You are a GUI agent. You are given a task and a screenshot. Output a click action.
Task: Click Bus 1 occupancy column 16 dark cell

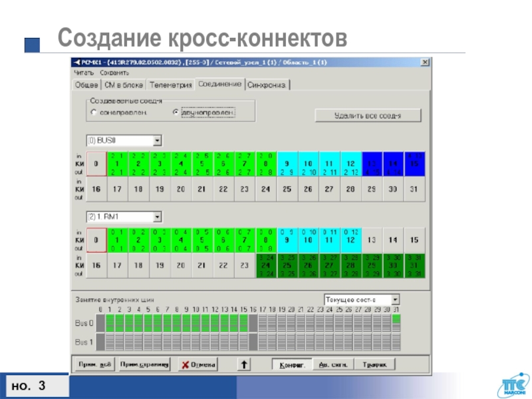pyautogui.click(x=253, y=342)
